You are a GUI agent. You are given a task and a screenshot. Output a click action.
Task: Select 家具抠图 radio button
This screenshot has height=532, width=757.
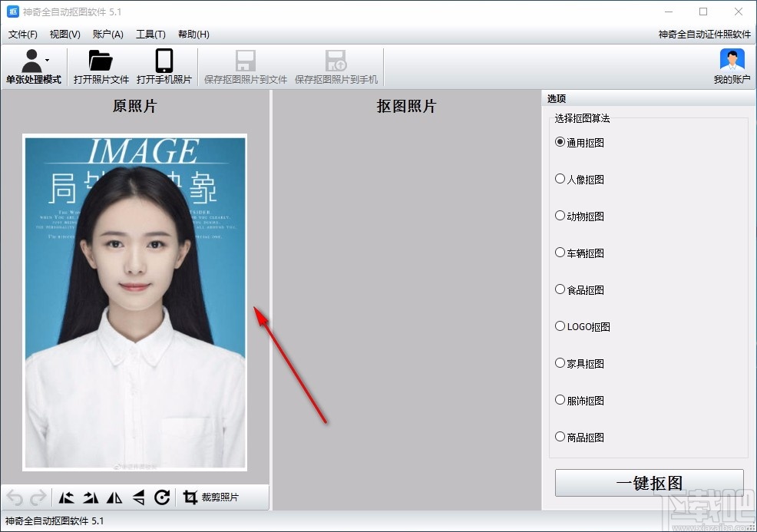[x=560, y=362]
